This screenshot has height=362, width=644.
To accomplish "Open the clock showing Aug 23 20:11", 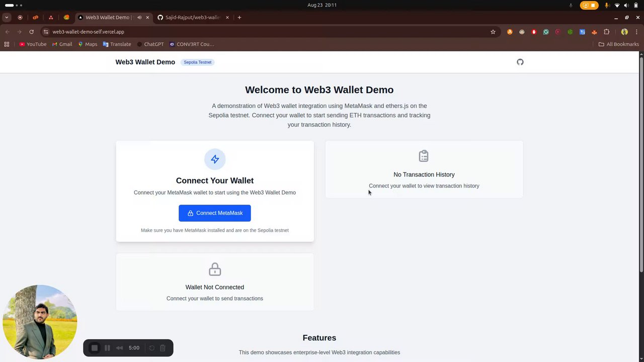I will click(x=322, y=5).
